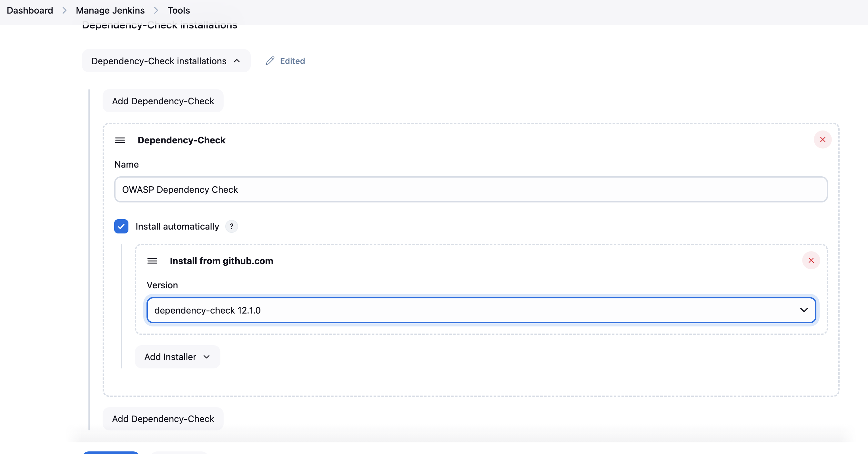The height and width of the screenshot is (454, 868).
Task: Click the chevron after Dashboard breadcrumb
Action: point(64,10)
